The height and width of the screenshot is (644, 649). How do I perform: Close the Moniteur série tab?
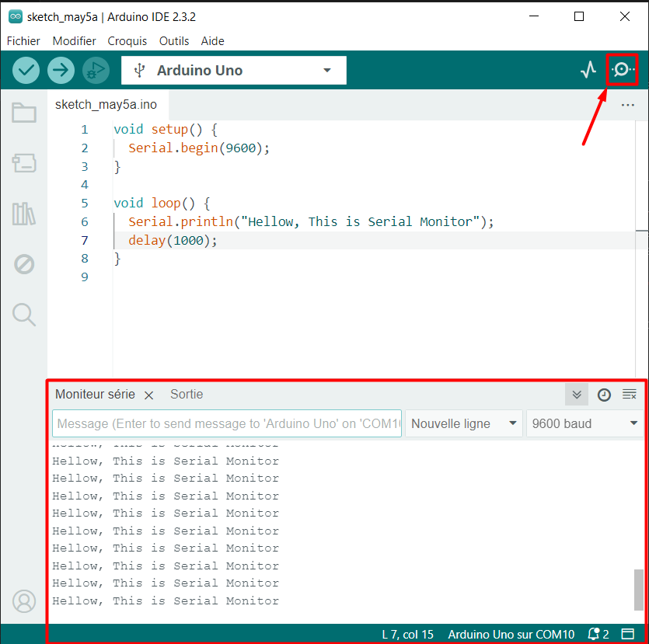point(149,395)
